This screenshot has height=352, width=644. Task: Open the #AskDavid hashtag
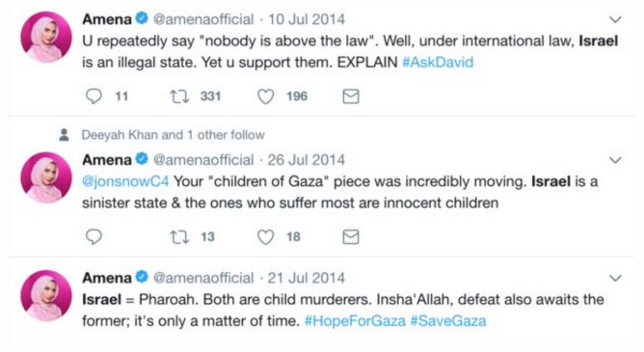[438, 63]
